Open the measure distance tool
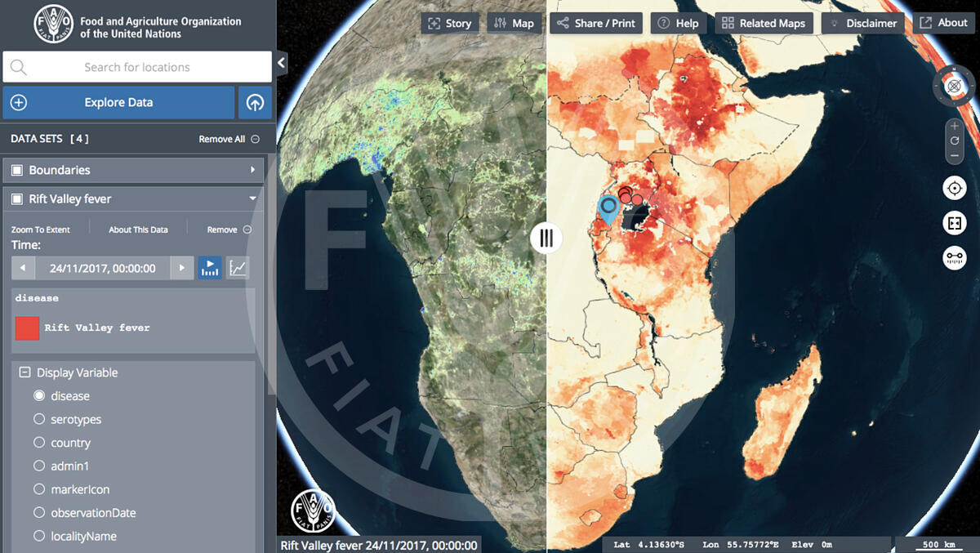 point(954,257)
